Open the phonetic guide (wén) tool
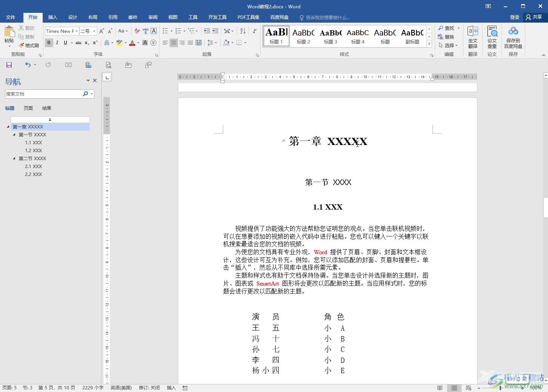Screen dimensions: 548x392 pyautogui.click(x=145, y=31)
